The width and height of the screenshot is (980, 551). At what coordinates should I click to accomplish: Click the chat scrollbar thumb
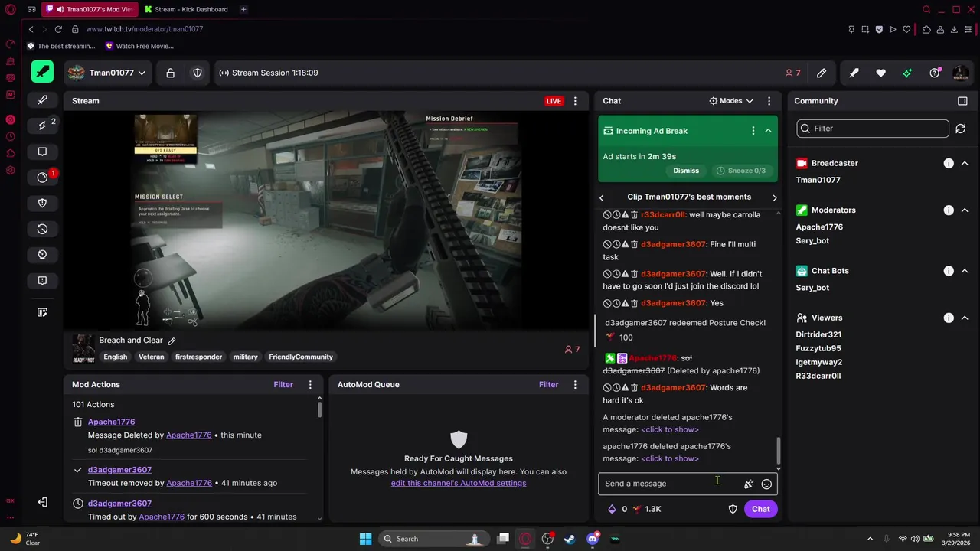pos(778,450)
